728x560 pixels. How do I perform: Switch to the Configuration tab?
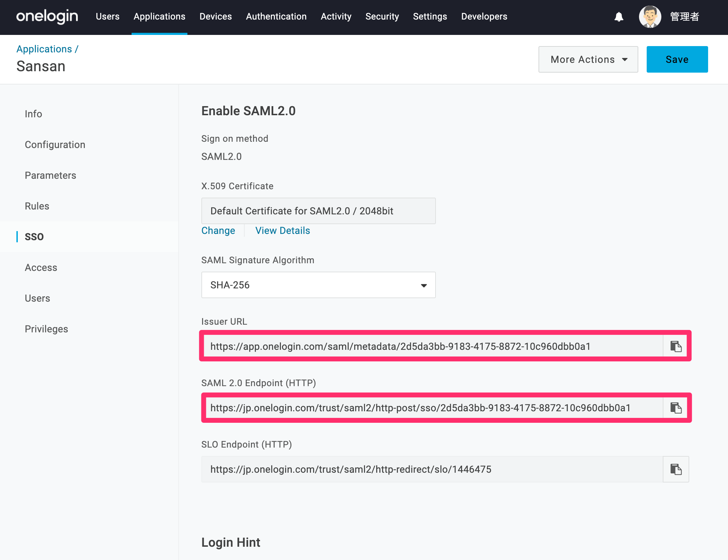point(55,145)
